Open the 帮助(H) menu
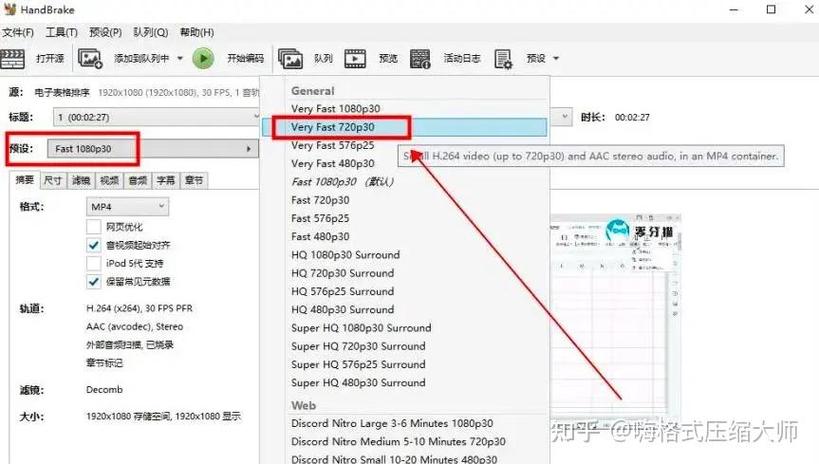The width and height of the screenshot is (819, 464). point(197,32)
